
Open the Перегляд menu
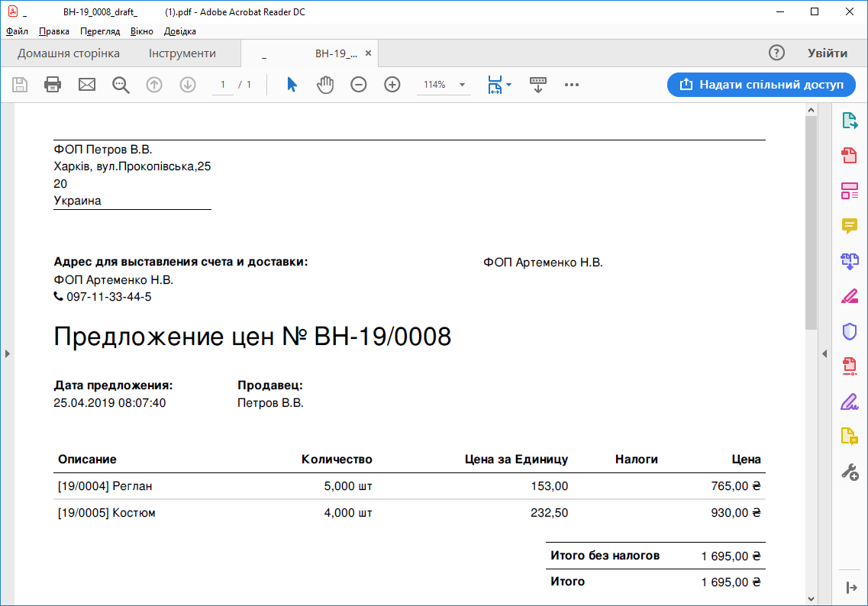click(x=100, y=31)
